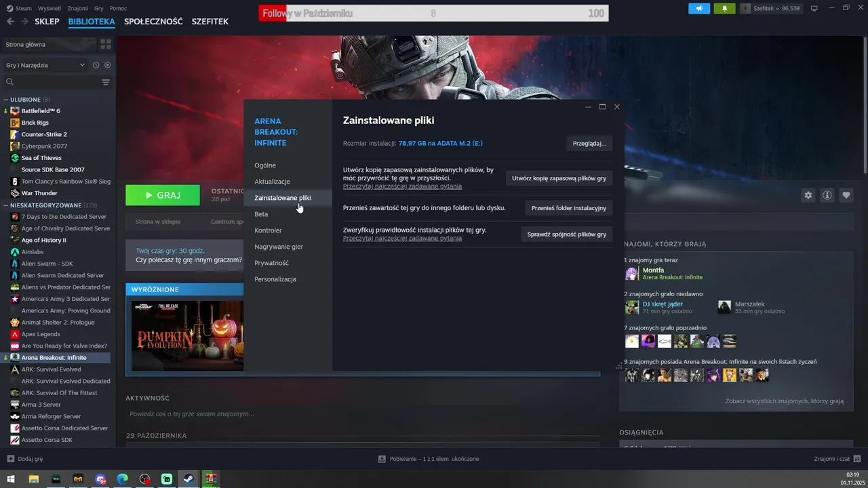Click Utwórz kopię zapasową plików gry
Image resolution: width=868 pixels, height=488 pixels.
click(x=559, y=178)
